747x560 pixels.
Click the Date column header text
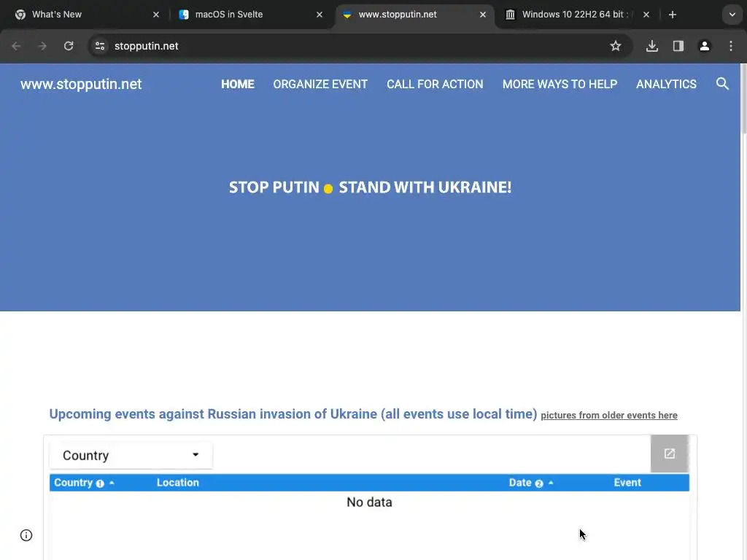click(519, 483)
